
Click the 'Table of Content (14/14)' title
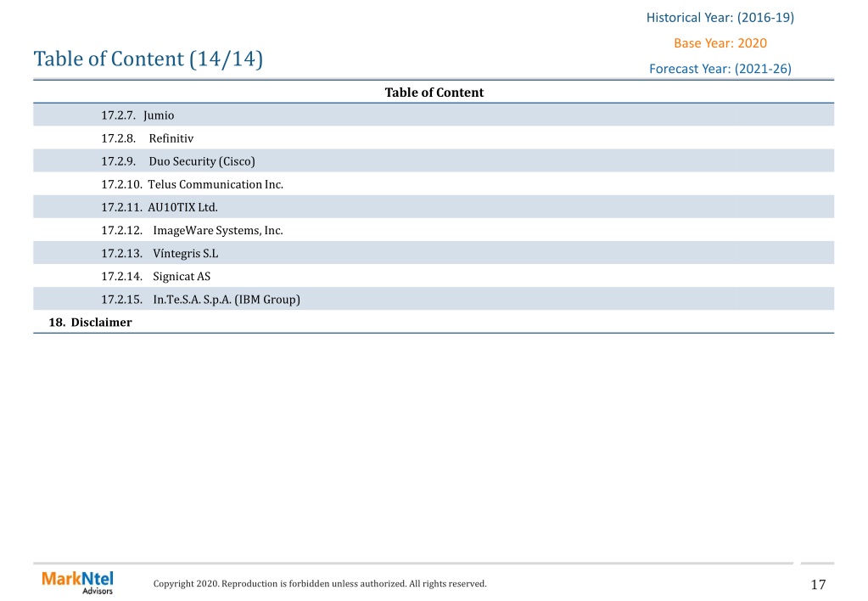tap(148, 59)
